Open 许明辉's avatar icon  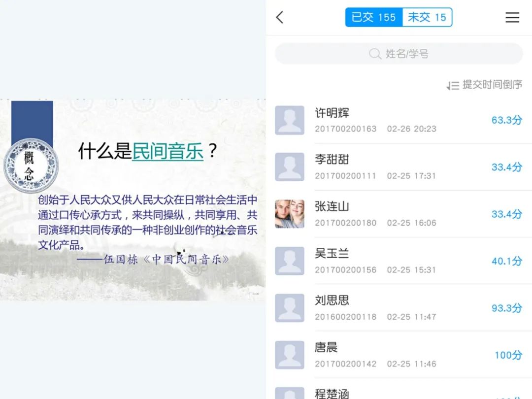coord(290,120)
